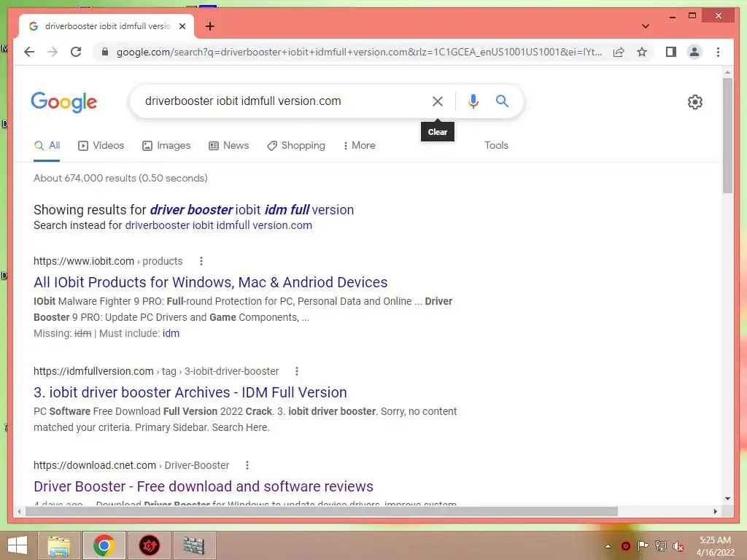This screenshot has width=747, height=560.
Task: Start voice search with microphone
Action: coord(473,101)
